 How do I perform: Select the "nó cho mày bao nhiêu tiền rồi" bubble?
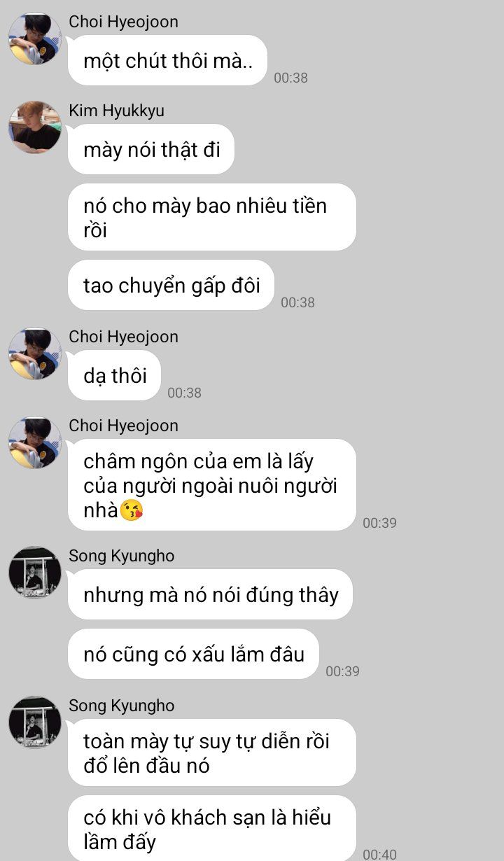click(212, 217)
